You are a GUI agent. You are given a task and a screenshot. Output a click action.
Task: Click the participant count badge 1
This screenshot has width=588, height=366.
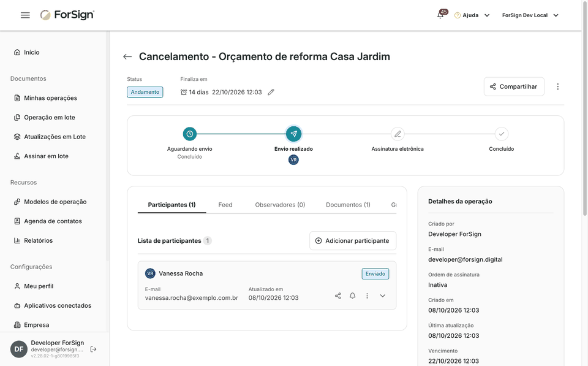pos(208,240)
